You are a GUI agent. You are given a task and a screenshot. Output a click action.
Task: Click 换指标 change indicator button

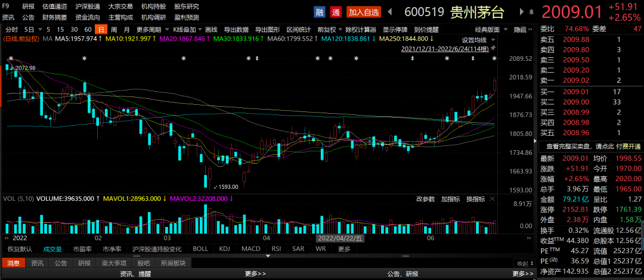click(475, 199)
